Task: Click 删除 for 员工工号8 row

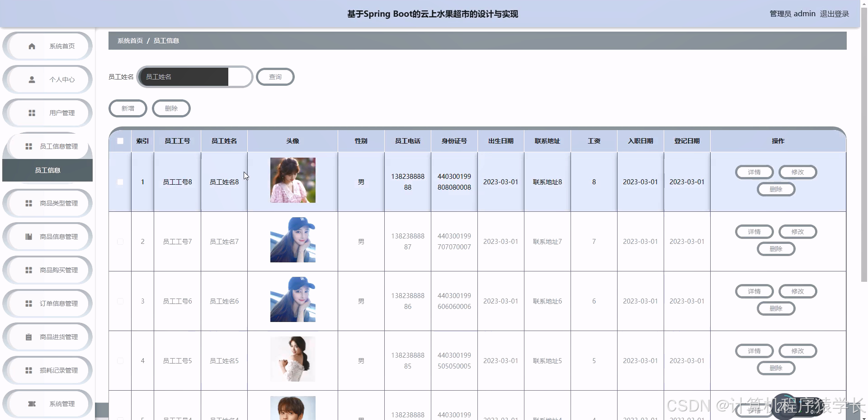Action: coord(776,189)
